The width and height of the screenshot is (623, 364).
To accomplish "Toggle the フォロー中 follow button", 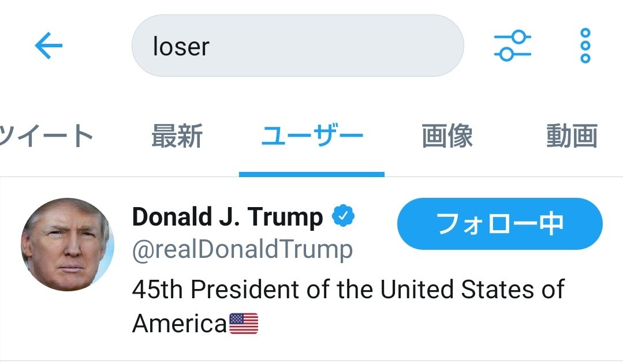I will click(499, 224).
